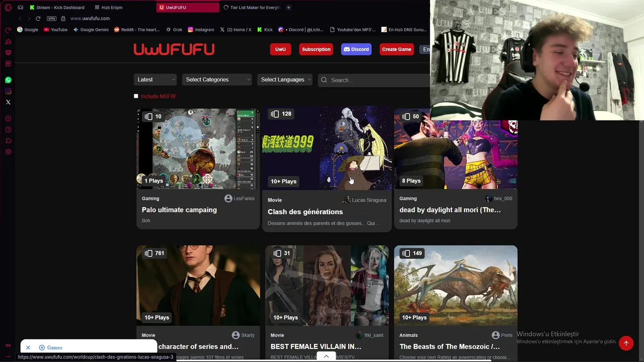
Task: Open the Latest sort dropdown
Action: pyautogui.click(x=156, y=79)
